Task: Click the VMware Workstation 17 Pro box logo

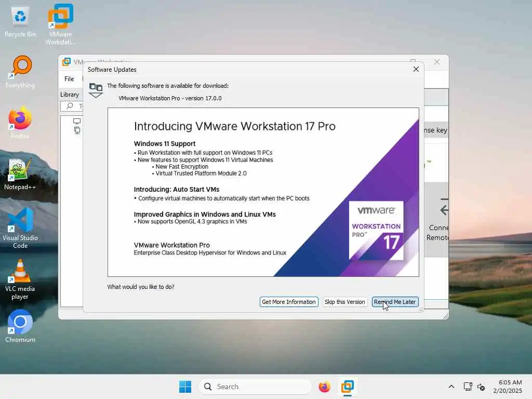Action: (x=376, y=230)
